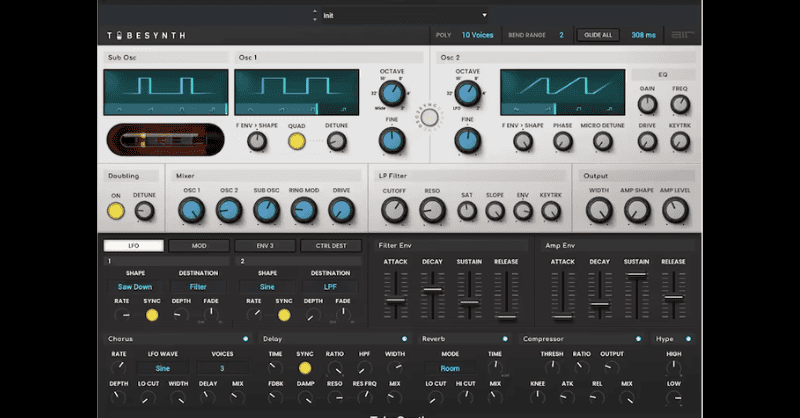Switch to the MOD tab
The height and width of the screenshot is (418, 800).
[199, 246]
